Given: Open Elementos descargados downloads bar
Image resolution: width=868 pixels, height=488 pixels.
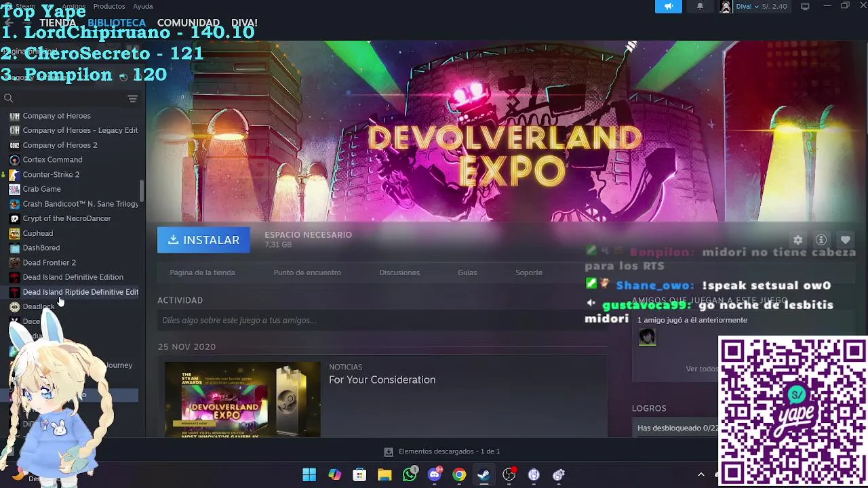Looking at the screenshot, I should coord(441,451).
